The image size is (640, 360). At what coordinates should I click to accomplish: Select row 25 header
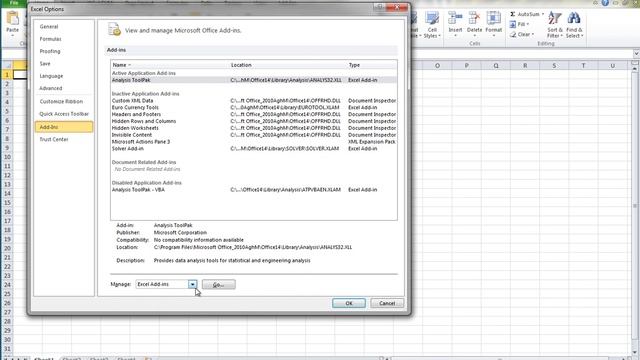pos(7,294)
